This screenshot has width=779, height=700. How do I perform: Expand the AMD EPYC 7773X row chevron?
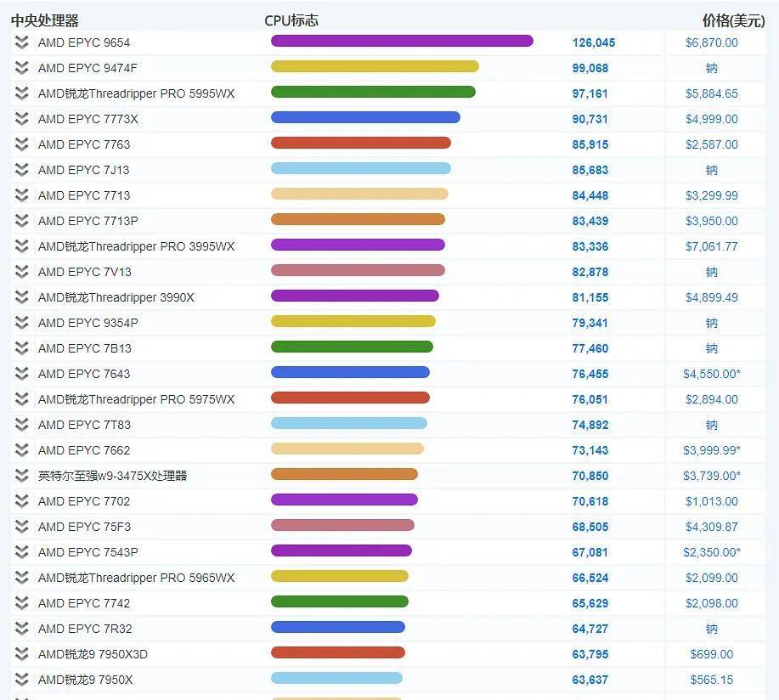[x=21, y=119]
